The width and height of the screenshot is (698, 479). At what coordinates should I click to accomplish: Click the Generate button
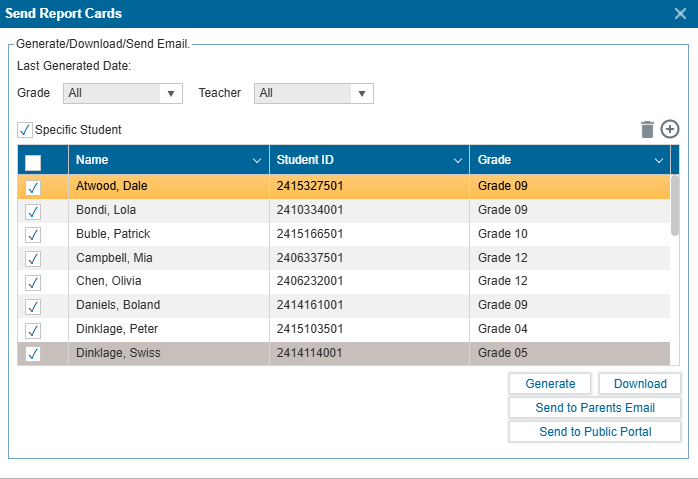click(x=550, y=384)
